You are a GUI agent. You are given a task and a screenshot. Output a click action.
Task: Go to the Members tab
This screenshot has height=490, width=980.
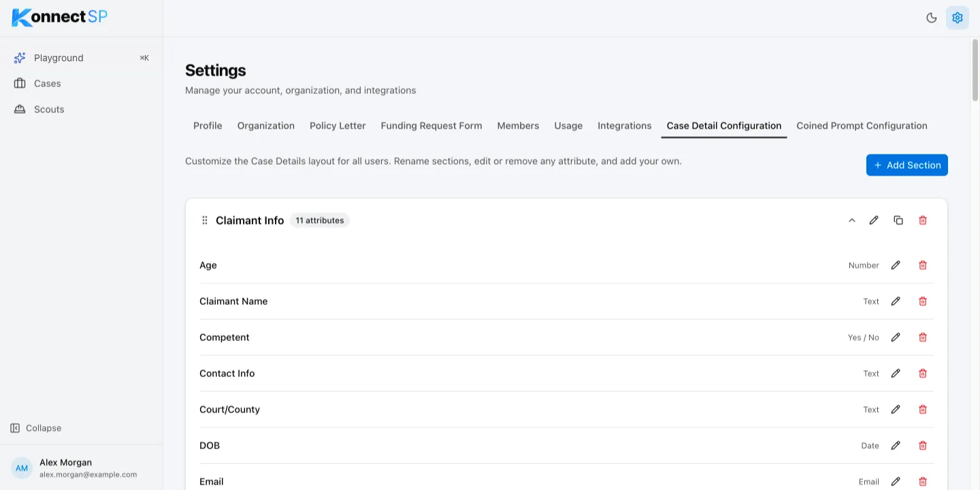tap(518, 126)
